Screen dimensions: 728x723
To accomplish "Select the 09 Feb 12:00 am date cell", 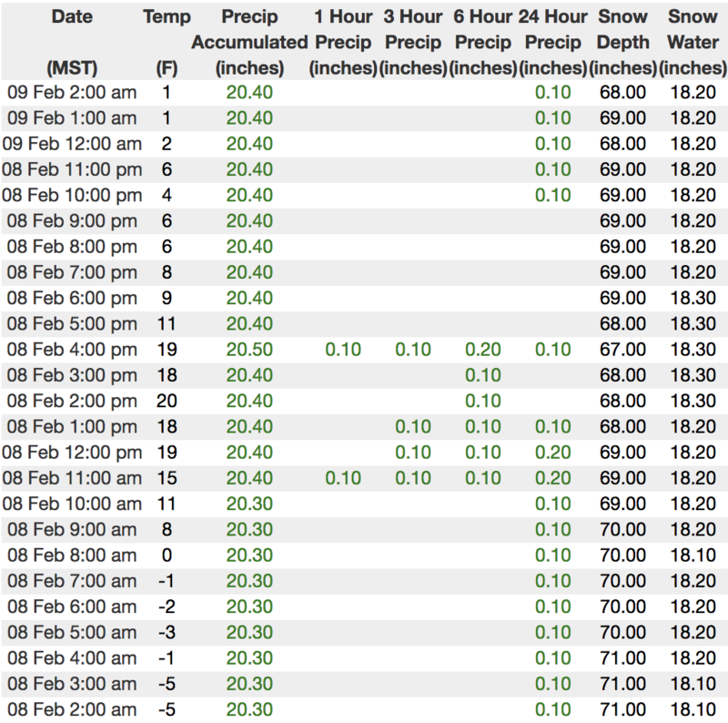I will (74, 144).
